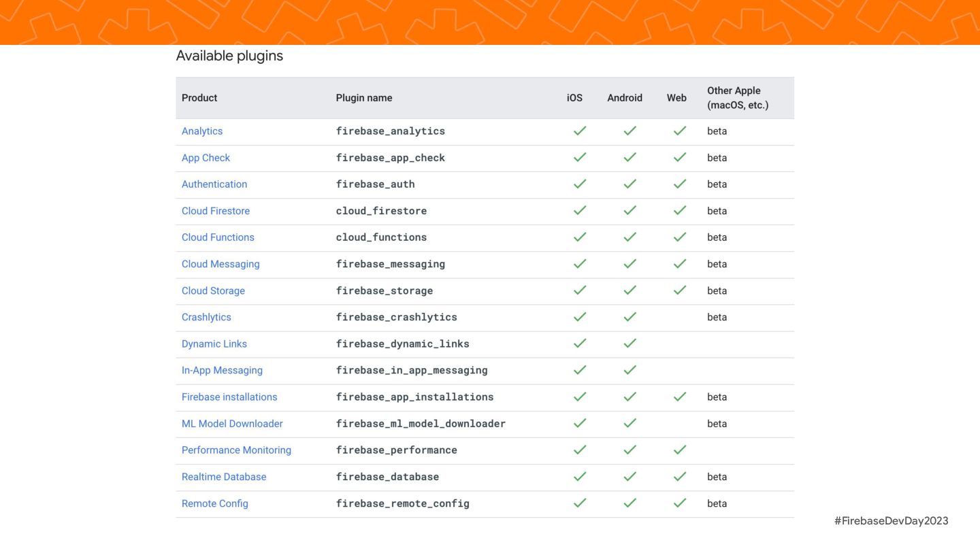Viewport: 980px width, 551px height.
Task: Click the Performance Monitoring link
Action: [236, 450]
